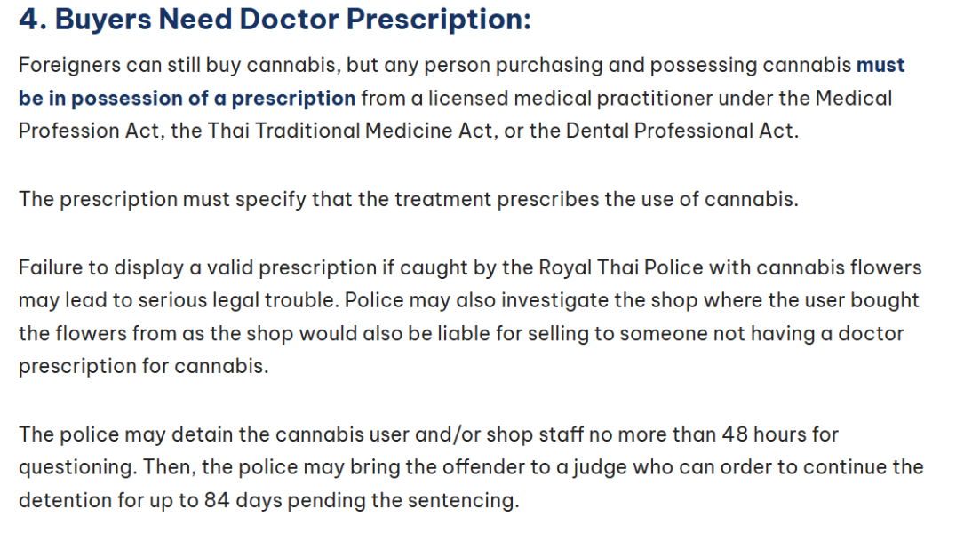Click the text "Thai Traditional Medicine Act"
The image size is (980, 533).
[x=350, y=131]
